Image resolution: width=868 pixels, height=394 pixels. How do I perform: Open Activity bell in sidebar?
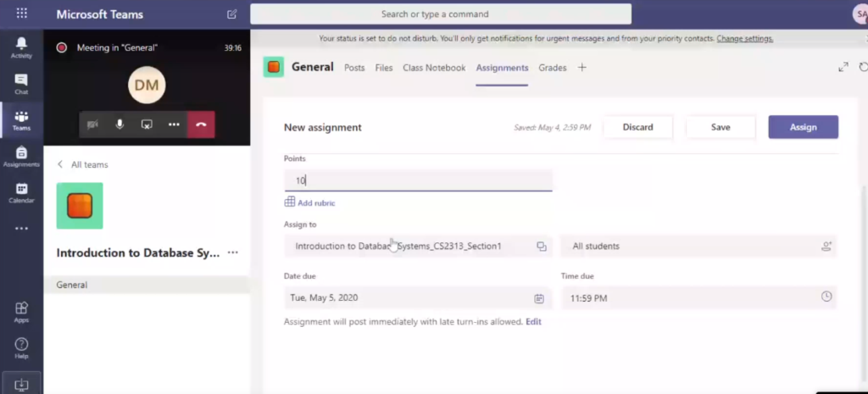(x=21, y=47)
